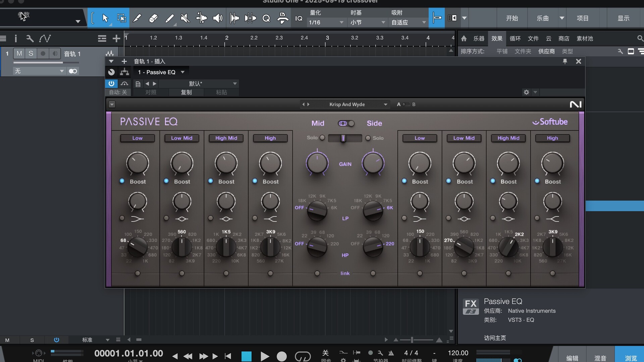Open the 混音 view button

[x=600, y=358]
